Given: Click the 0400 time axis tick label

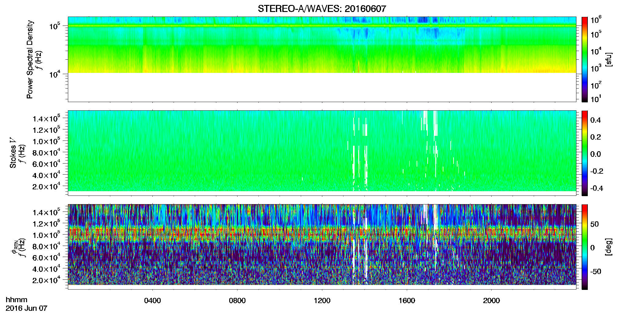Looking at the screenshot, I should pos(152,301).
